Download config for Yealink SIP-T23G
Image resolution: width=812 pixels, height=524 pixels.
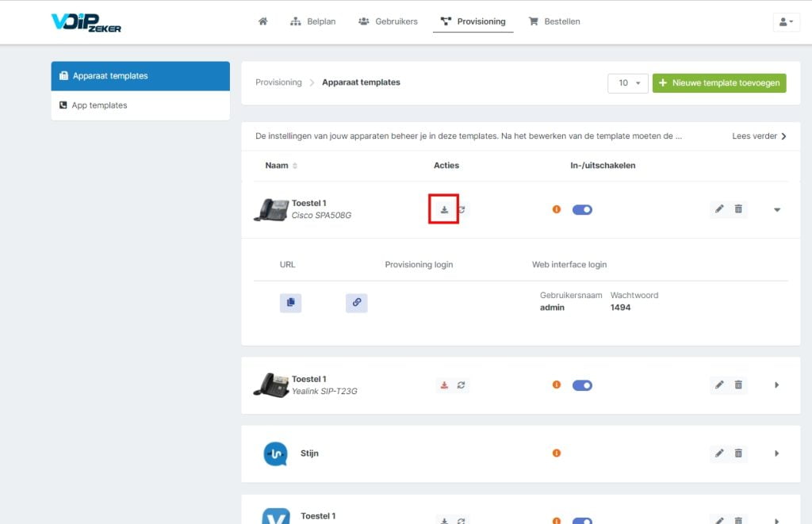(x=444, y=385)
